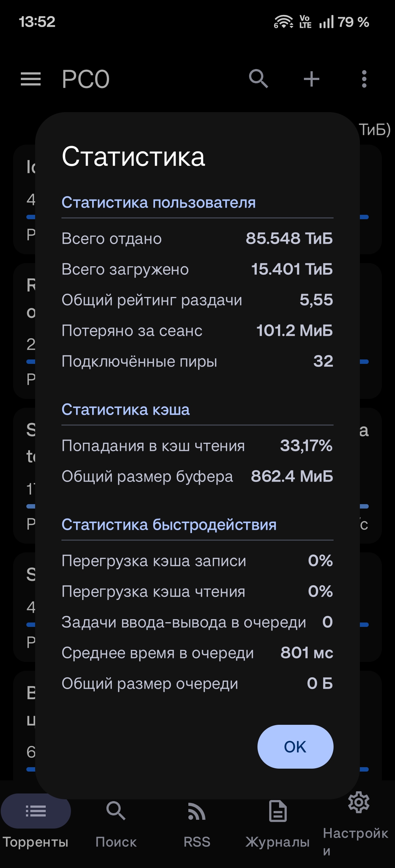Tap the Статистика кэша section header
The image size is (395, 868).
point(125,410)
